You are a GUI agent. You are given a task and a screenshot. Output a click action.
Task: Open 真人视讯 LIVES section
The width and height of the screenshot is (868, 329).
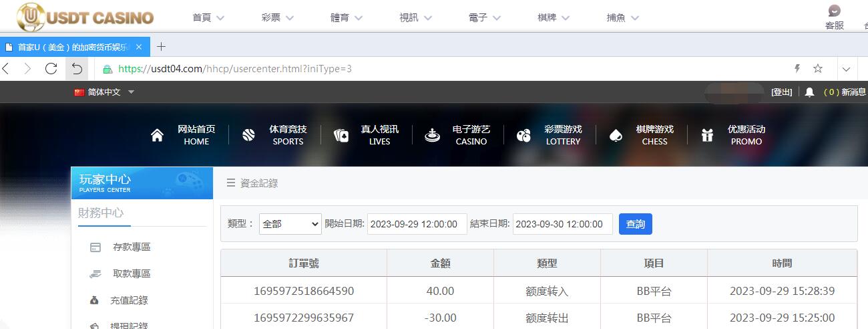coord(379,135)
